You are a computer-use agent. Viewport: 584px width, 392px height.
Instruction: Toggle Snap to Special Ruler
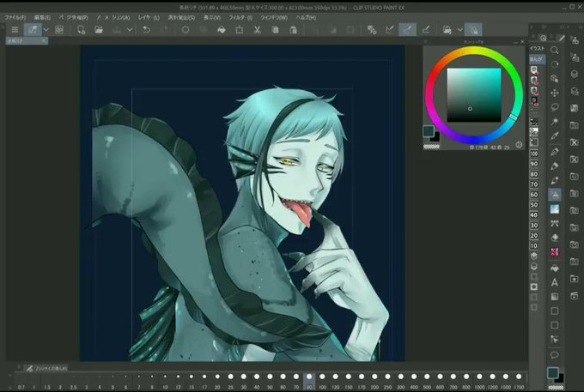click(407, 30)
